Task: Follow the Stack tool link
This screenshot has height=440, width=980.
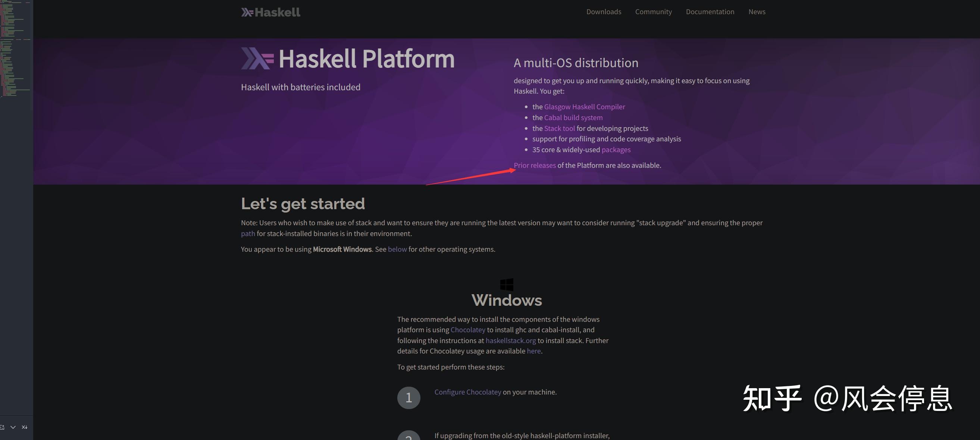Action: [x=559, y=128]
